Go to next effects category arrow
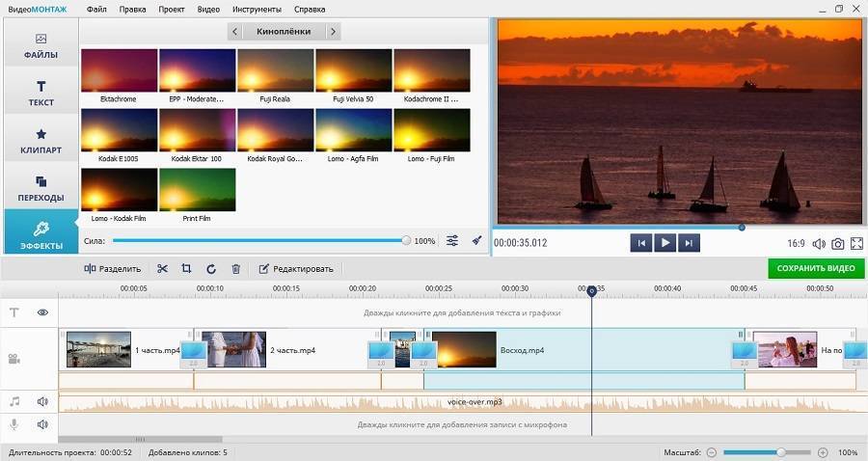868x461 pixels. pos(333,32)
